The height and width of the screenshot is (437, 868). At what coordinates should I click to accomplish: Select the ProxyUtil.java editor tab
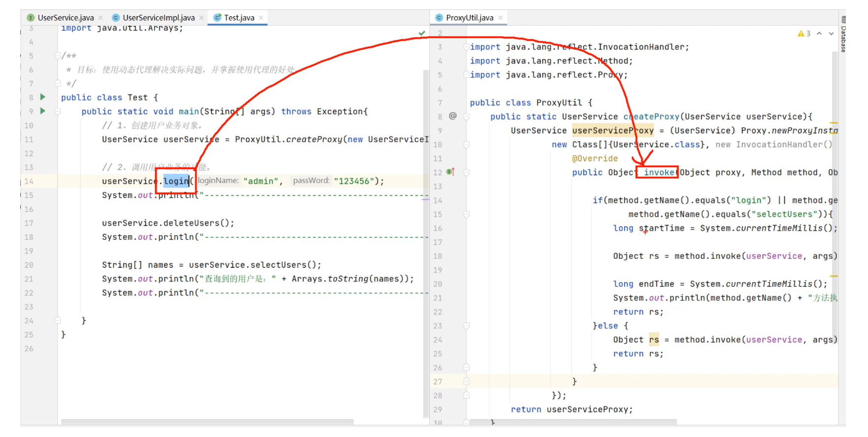(x=470, y=18)
